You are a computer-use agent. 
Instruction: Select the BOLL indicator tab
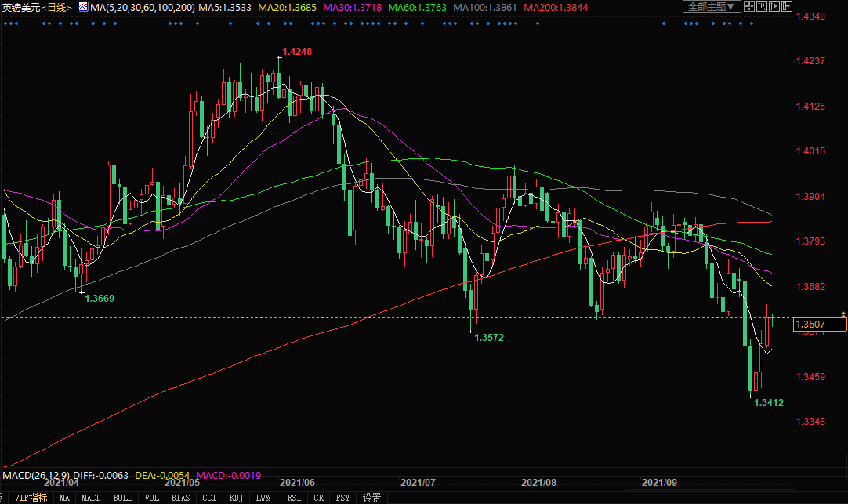point(122,498)
